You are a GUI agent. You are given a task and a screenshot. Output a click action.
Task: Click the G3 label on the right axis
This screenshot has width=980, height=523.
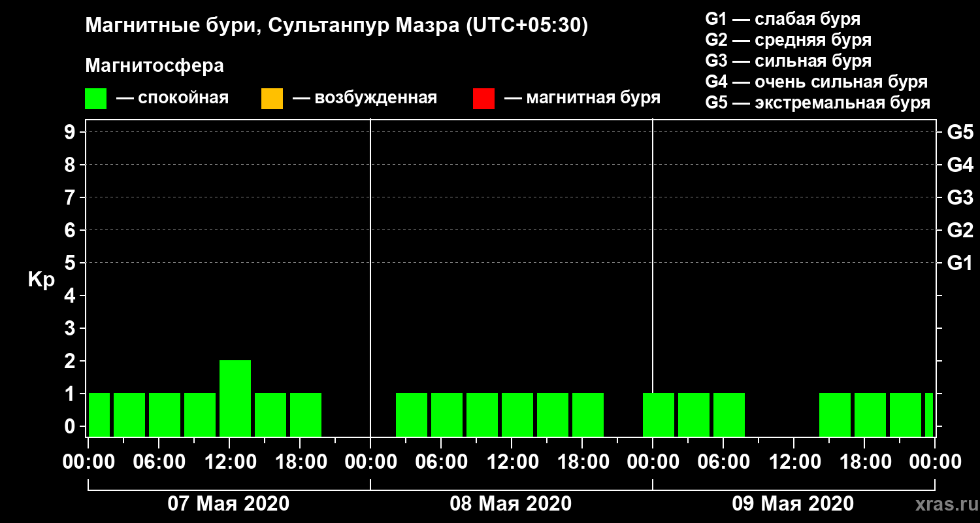tap(960, 197)
